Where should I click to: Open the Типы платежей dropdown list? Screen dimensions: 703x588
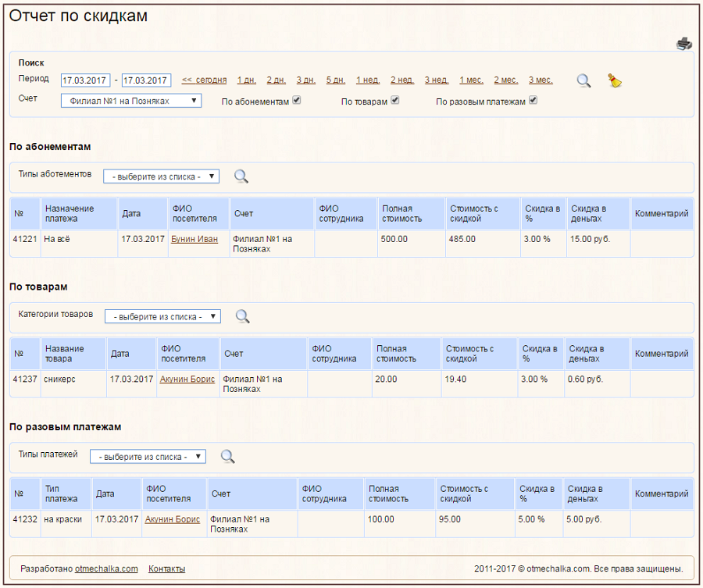(x=148, y=457)
